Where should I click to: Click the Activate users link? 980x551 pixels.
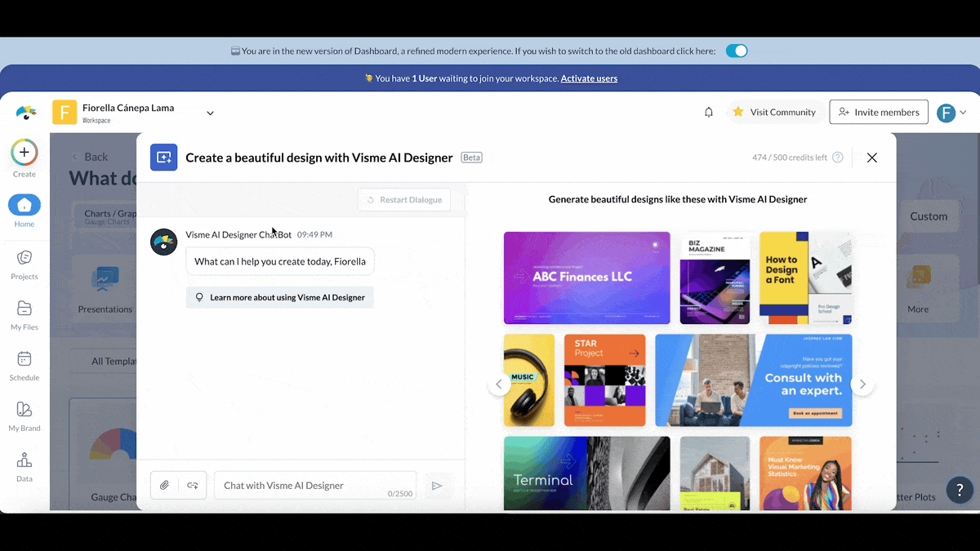point(589,78)
